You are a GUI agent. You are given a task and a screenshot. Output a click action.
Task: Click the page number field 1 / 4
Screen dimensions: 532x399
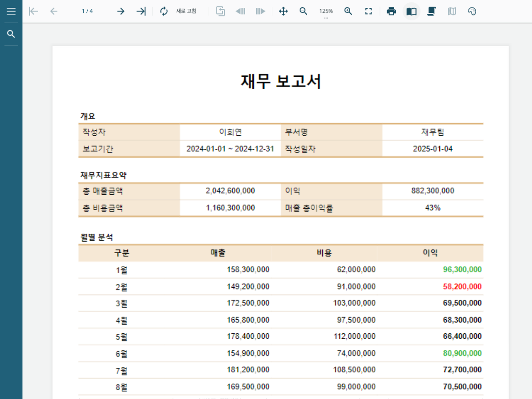[x=87, y=12]
